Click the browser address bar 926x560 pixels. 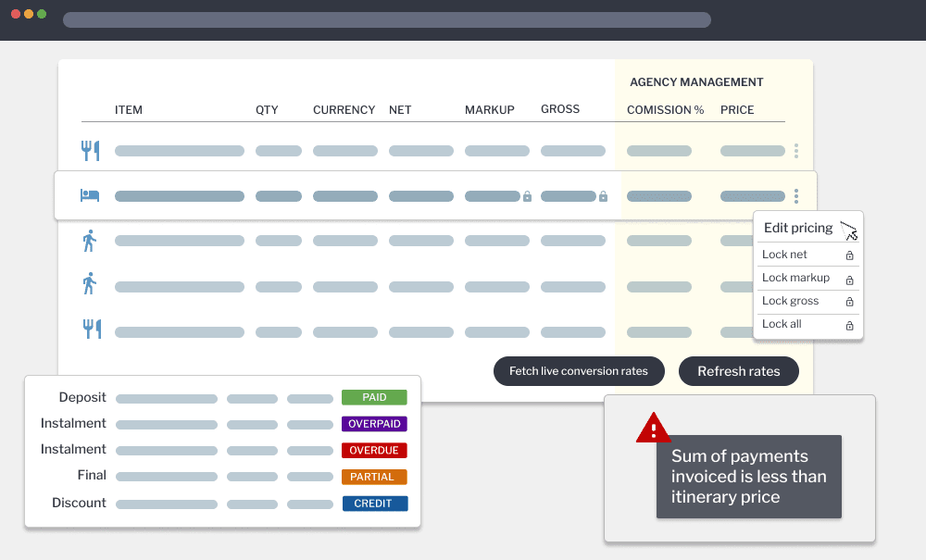pyautogui.click(x=387, y=19)
